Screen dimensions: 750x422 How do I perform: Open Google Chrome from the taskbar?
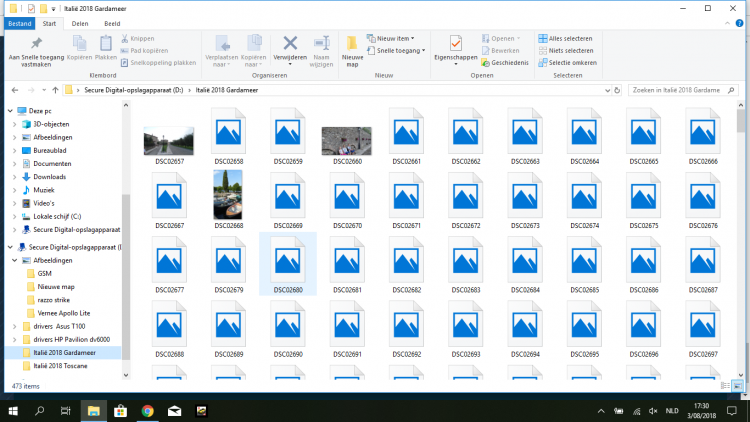[147, 410]
